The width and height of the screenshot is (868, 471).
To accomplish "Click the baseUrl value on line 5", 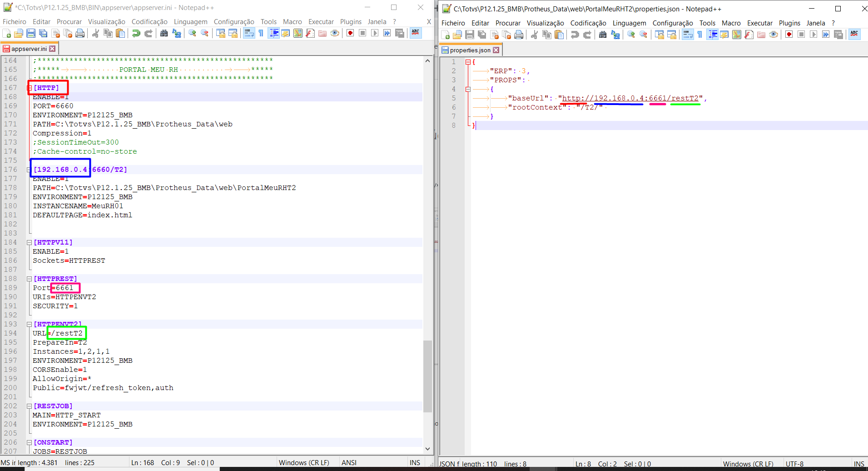I will [x=630, y=98].
